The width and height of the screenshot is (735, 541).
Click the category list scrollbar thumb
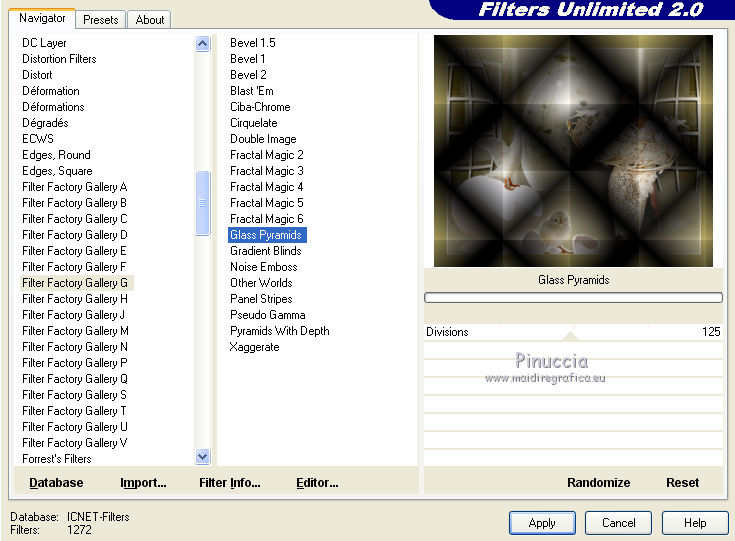pos(202,203)
